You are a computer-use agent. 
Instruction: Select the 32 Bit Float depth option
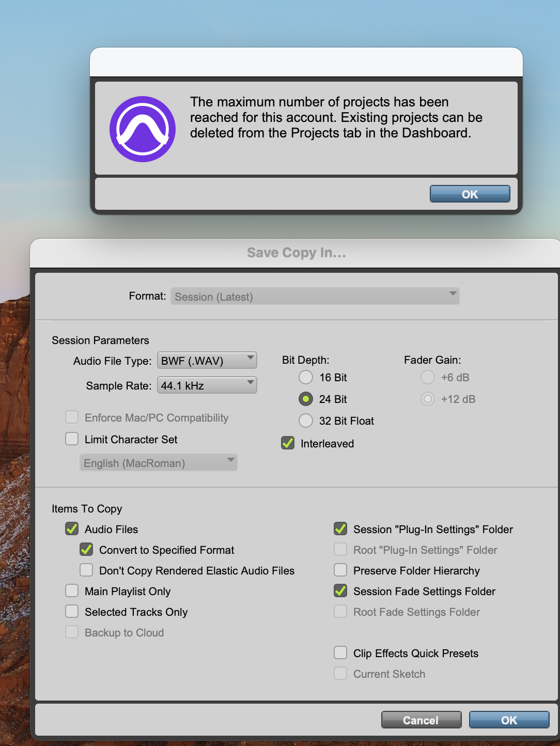[x=306, y=421]
